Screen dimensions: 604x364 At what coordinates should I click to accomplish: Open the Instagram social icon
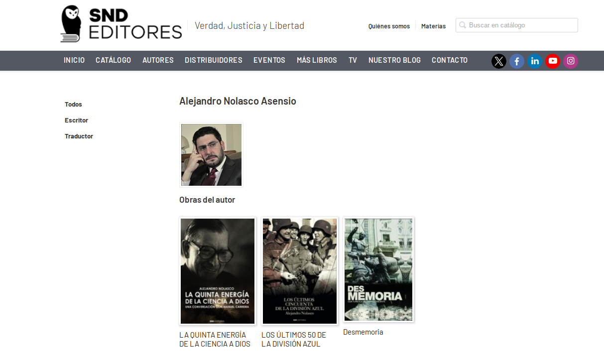pyautogui.click(x=571, y=61)
